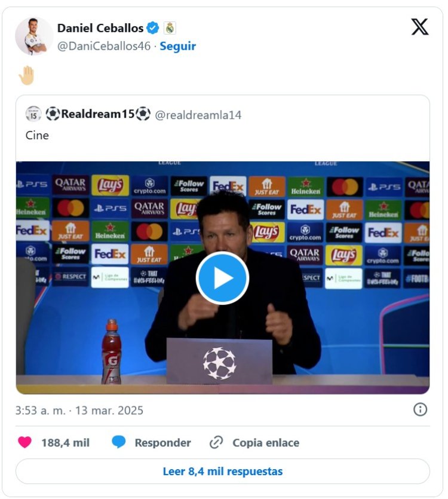This screenshot has width=448, height=499.
Task: Like the tweet with heart icon
Action: pyautogui.click(x=25, y=442)
